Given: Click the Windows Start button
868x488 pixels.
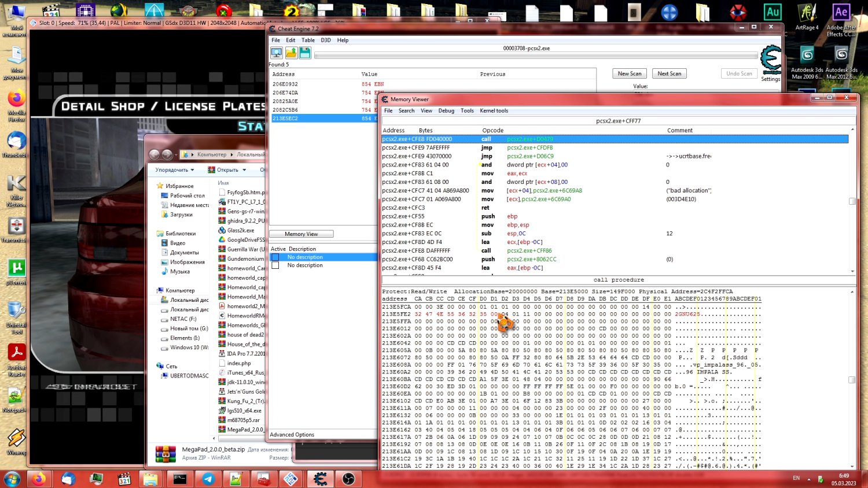Looking at the screenshot, I should (12, 479).
